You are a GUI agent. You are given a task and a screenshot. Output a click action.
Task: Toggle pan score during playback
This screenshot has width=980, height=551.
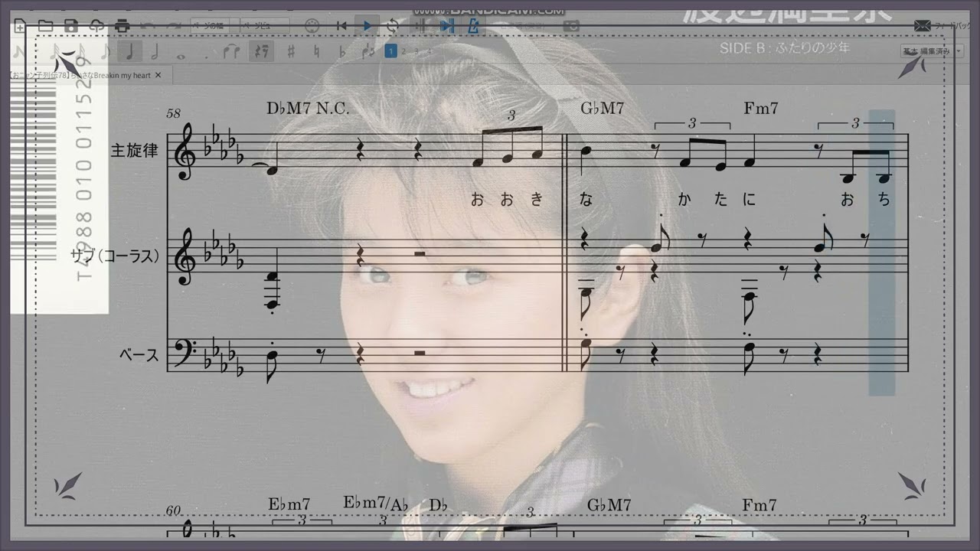[446, 26]
